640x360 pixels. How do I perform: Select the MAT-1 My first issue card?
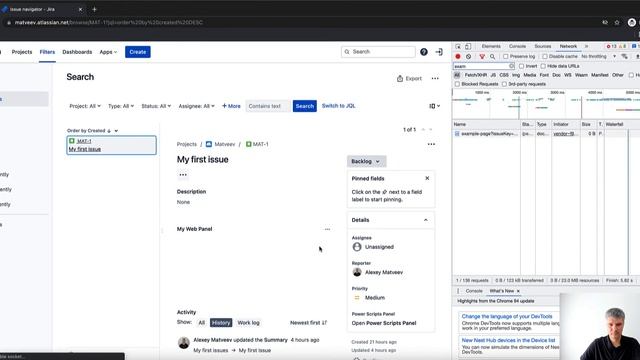point(111,145)
